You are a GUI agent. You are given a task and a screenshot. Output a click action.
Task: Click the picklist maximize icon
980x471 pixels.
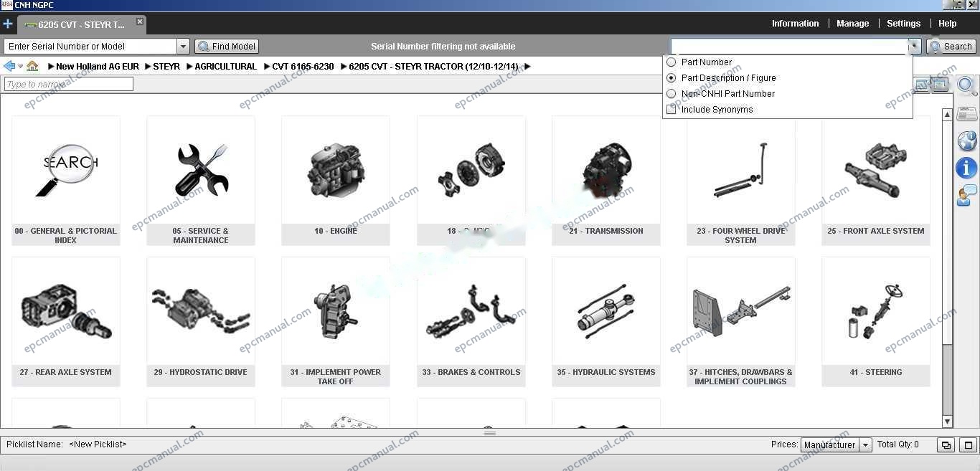[x=968, y=445]
